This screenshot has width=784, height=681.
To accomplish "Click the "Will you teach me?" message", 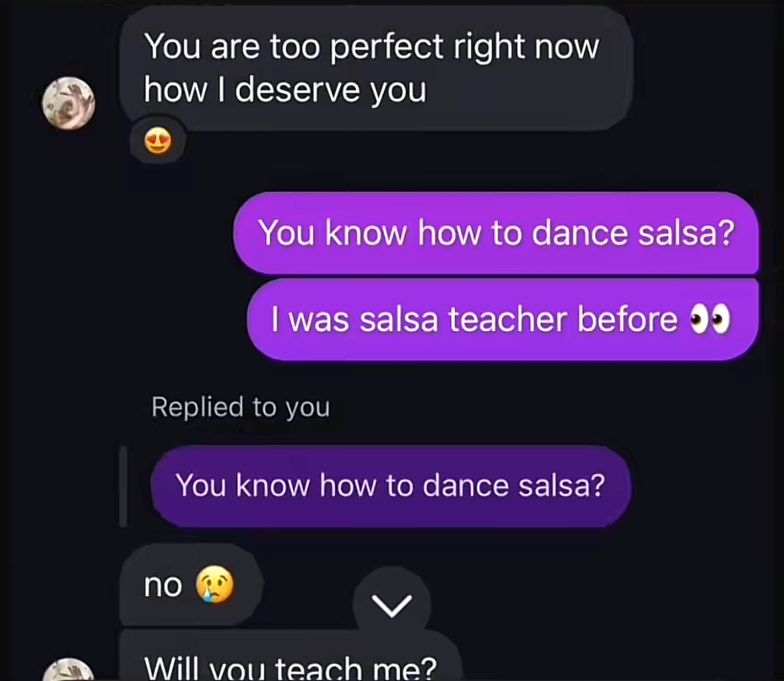I will coord(290,668).
